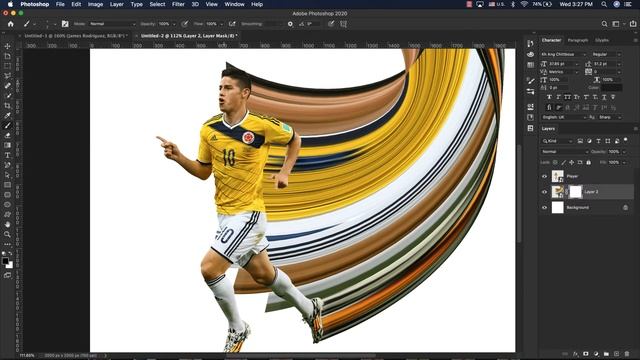Select the Crop tool in the toolbar
Viewport: 640px width, 360px height.
7,105
